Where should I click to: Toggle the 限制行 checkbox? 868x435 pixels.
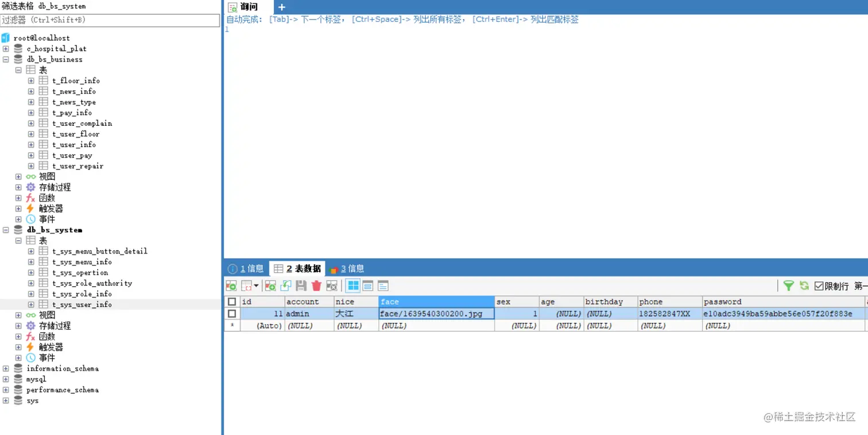[x=819, y=286]
